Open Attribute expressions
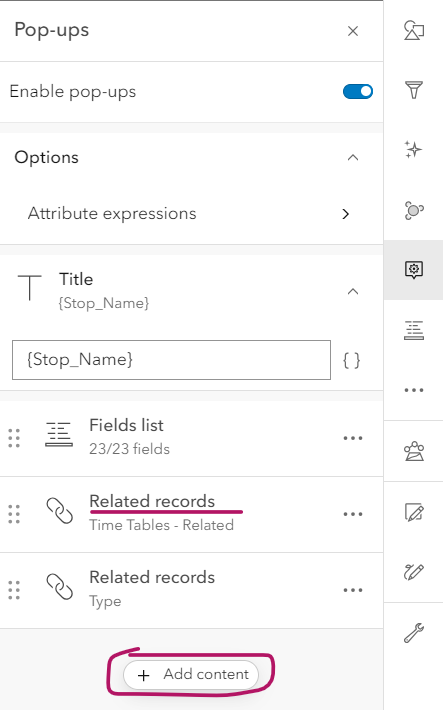 point(192,214)
